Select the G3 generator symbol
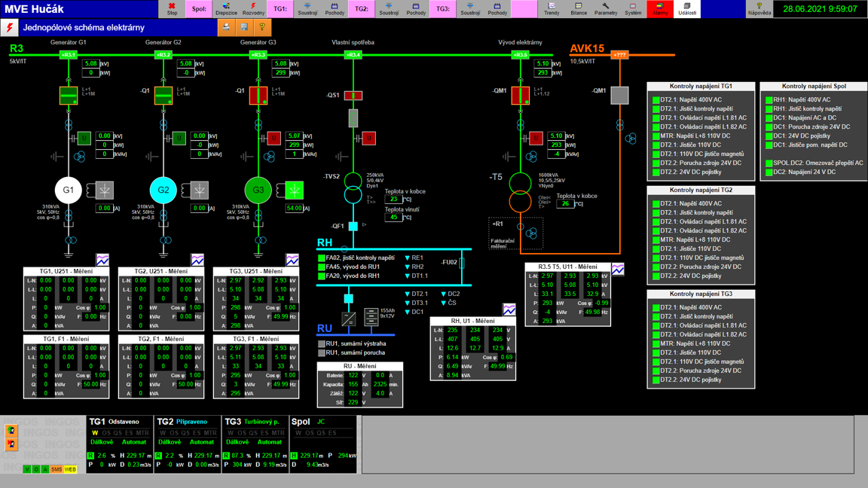The height and width of the screenshot is (488, 868). click(x=258, y=191)
